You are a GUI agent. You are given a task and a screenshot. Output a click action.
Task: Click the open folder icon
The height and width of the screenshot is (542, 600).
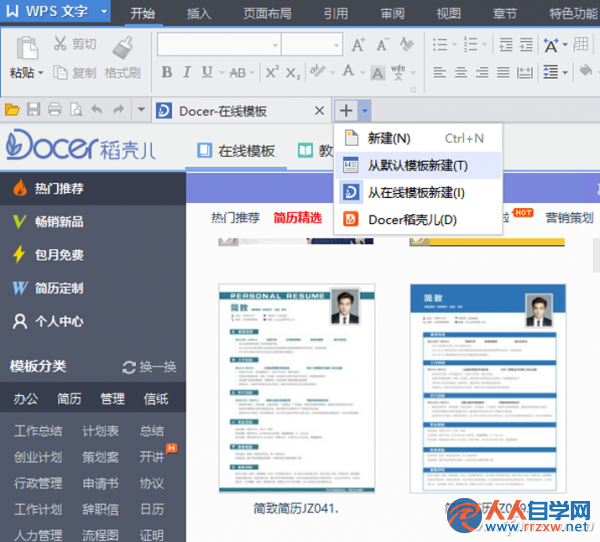point(12,110)
